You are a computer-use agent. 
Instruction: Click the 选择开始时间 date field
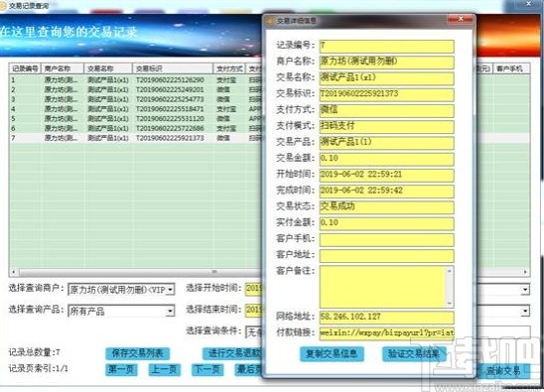pyautogui.click(x=254, y=289)
